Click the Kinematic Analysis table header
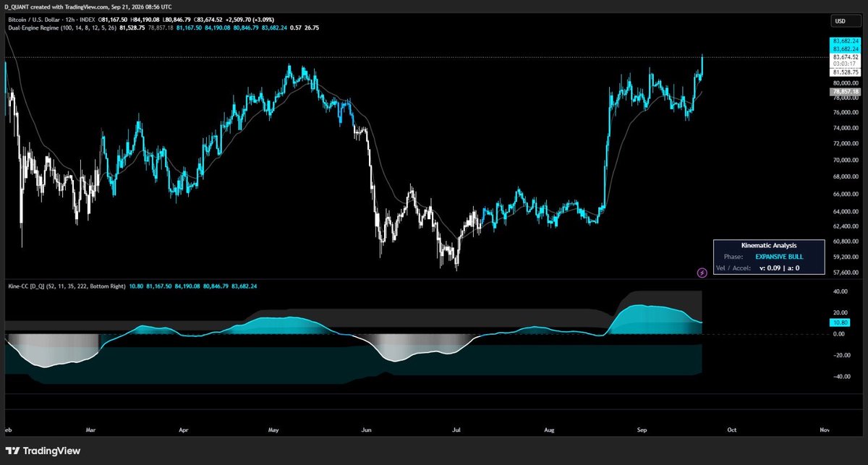The width and height of the screenshot is (868, 465). (769, 246)
